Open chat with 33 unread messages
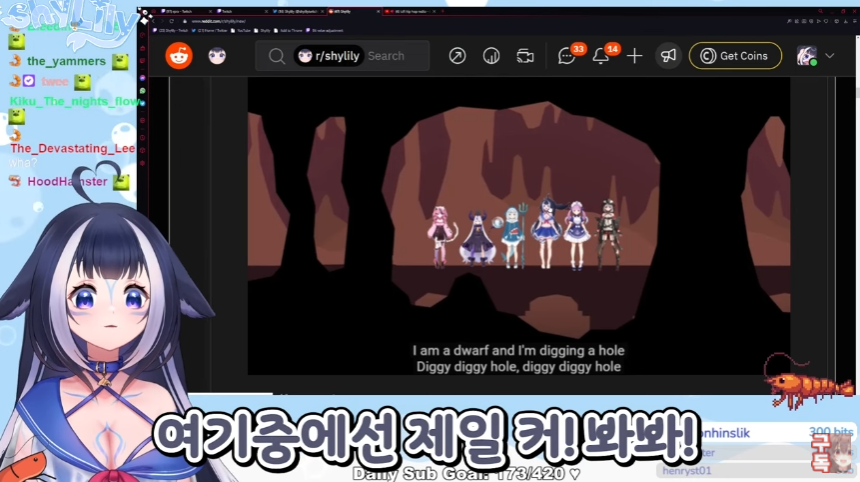The height and width of the screenshot is (482, 860). (567, 56)
